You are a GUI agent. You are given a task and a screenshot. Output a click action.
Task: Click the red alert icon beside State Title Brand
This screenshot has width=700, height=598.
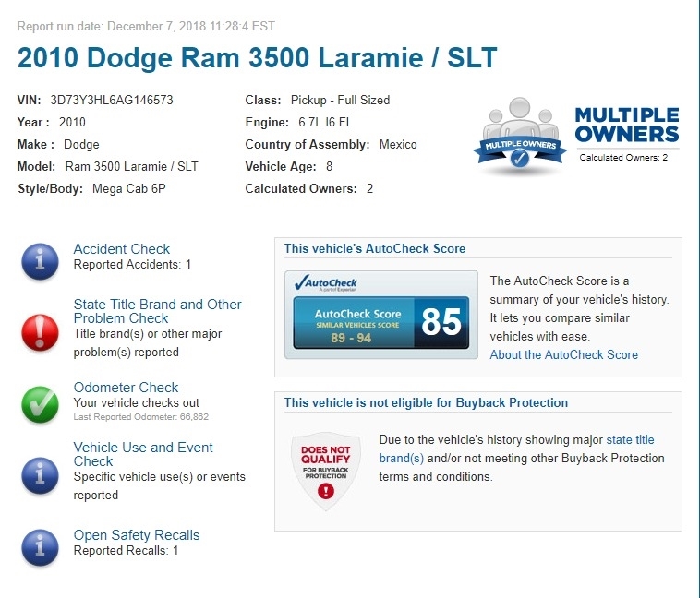click(x=40, y=330)
